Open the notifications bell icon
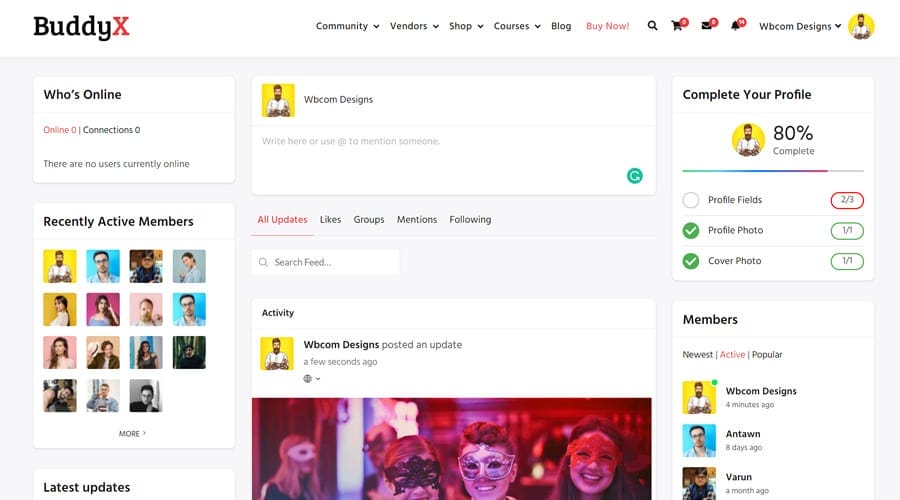Viewport: 900px width, 500px height. [x=736, y=26]
